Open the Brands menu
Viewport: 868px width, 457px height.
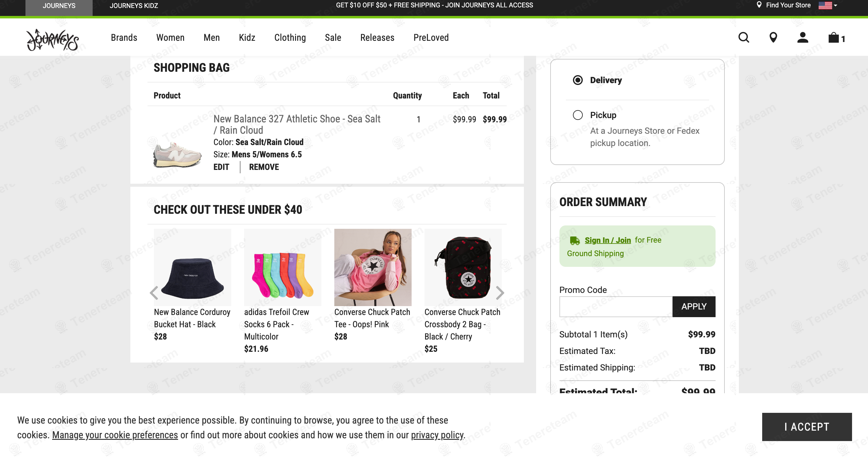(124, 37)
